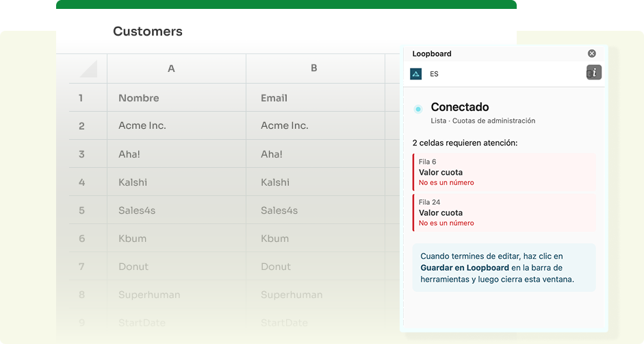The width and height of the screenshot is (644, 344).
Task: Select "Donut" in column B
Action: [x=315, y=267]
